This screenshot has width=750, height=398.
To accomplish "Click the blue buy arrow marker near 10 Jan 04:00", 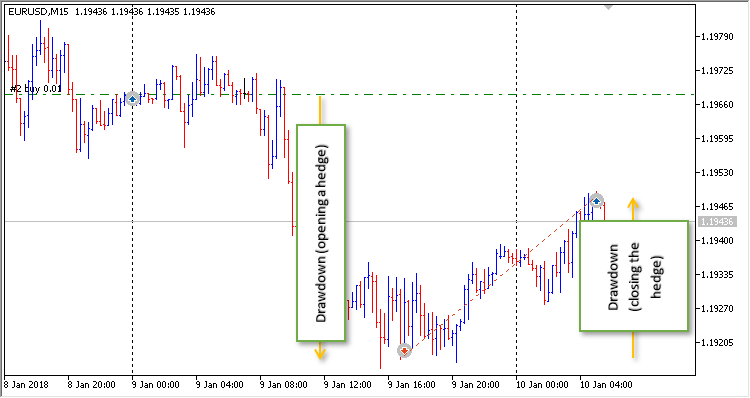I will click(x=596, y=201).
